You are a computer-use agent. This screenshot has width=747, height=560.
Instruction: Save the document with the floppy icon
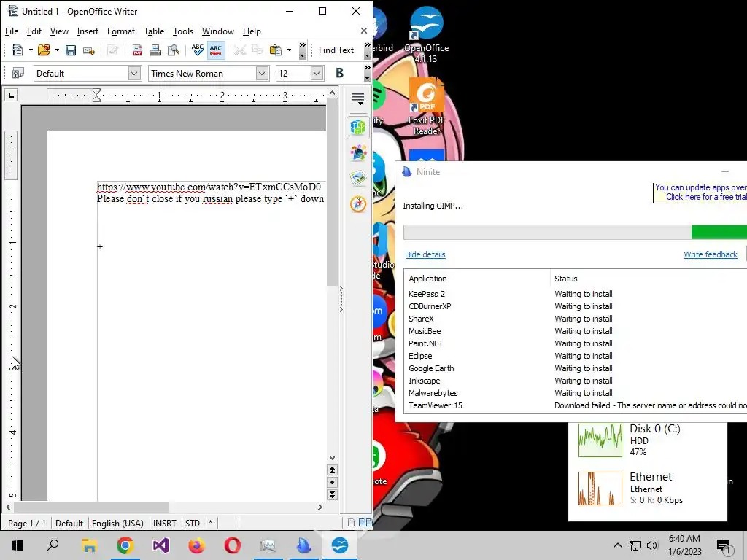pyautogui.click(x=71, y=50)
